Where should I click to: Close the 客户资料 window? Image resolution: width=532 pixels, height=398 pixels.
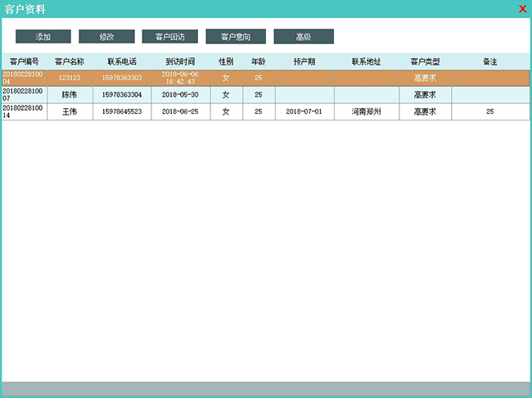522,9
